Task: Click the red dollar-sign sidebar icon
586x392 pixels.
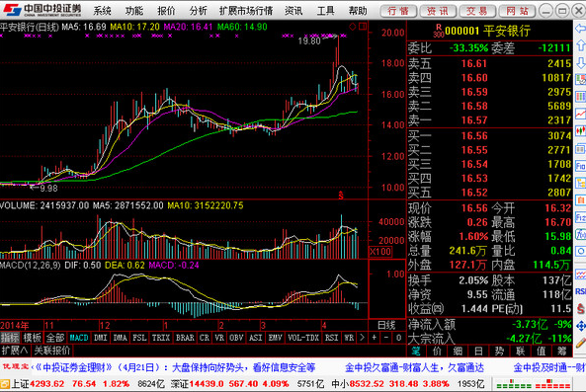Action: (x=580, y=308)
